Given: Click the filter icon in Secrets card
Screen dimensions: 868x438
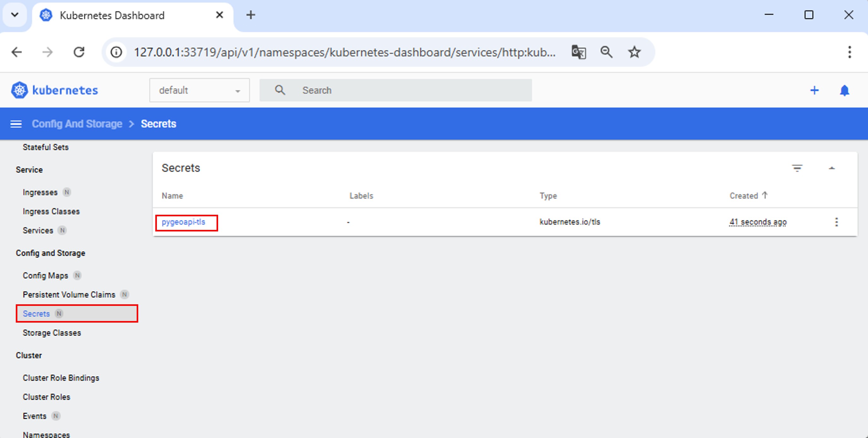Looking at the screenshot, I should coord(797,168).
